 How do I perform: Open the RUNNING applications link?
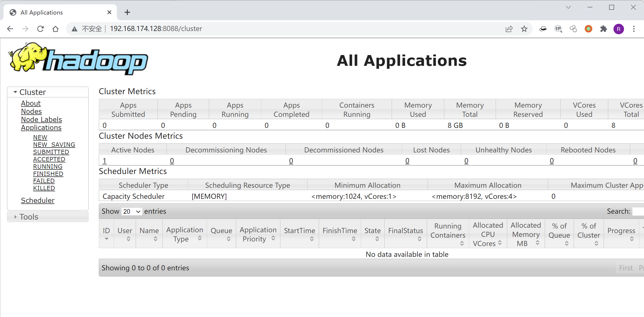click(x=48, y=166)
